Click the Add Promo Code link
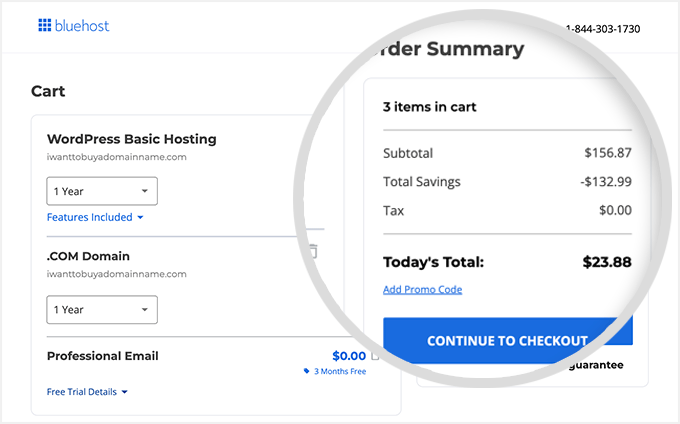680x424 pixels. (422, 290)
